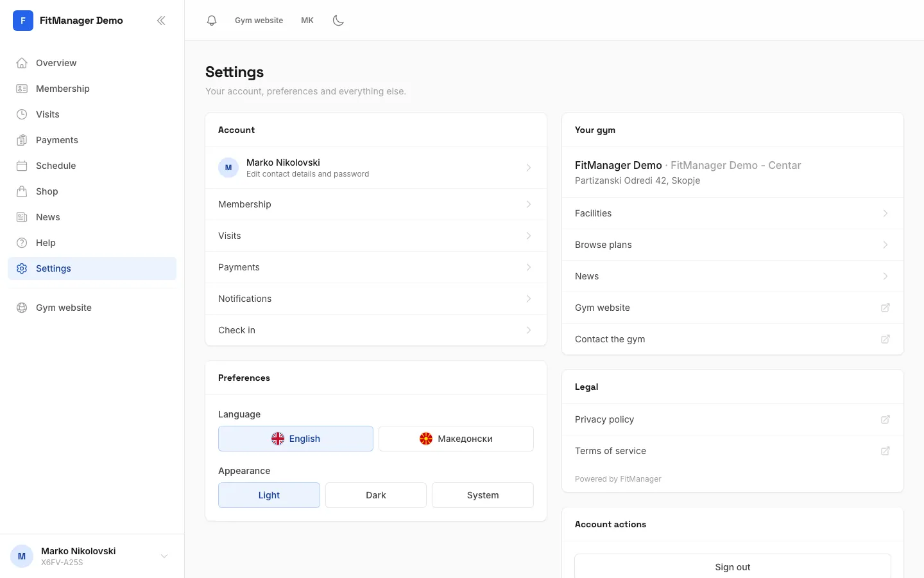Select English language option

(296, 439)
